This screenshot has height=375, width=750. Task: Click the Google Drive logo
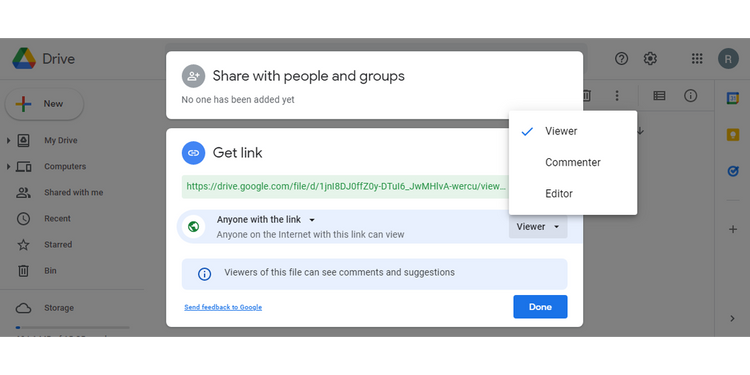[x=24, y=58]
